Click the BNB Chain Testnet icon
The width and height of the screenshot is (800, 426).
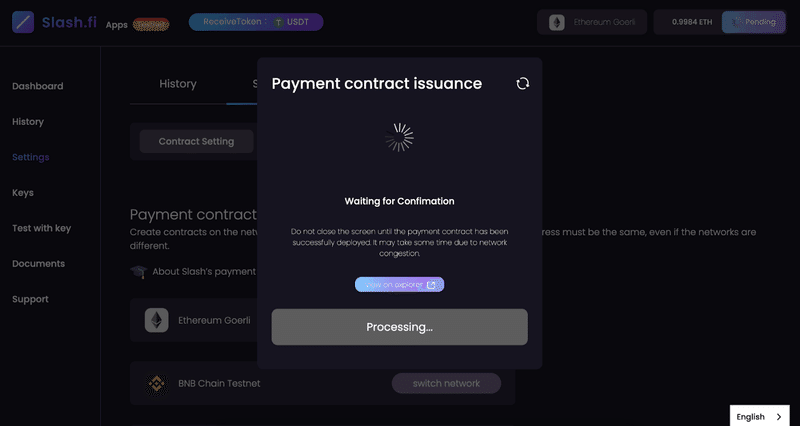coord(157,384)
